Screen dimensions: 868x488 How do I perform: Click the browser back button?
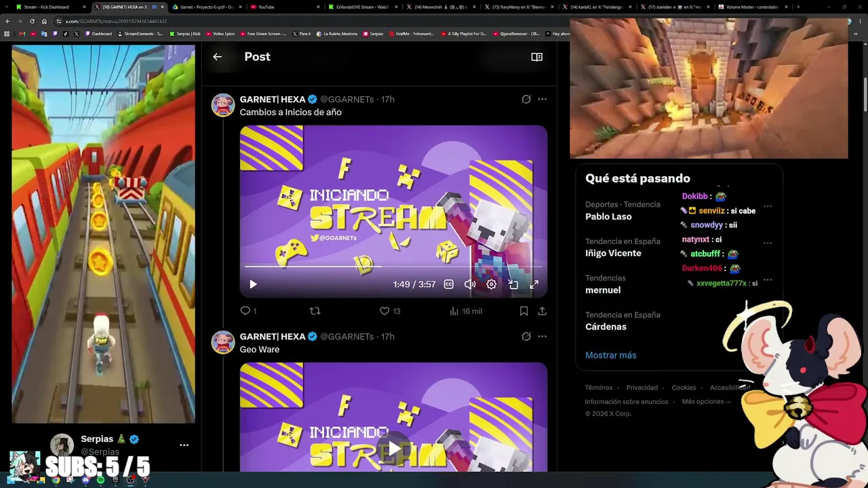pyautogui.click(x=7, y=21)
